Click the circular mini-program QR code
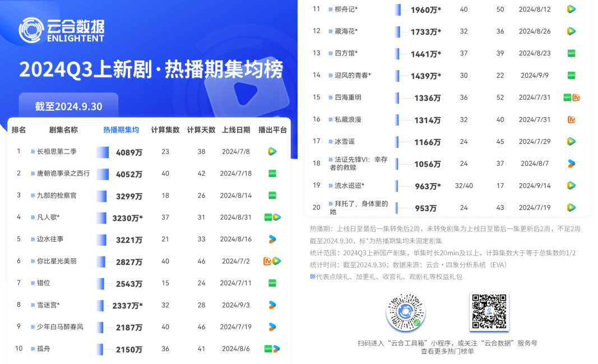 click(x=405, y=312)
